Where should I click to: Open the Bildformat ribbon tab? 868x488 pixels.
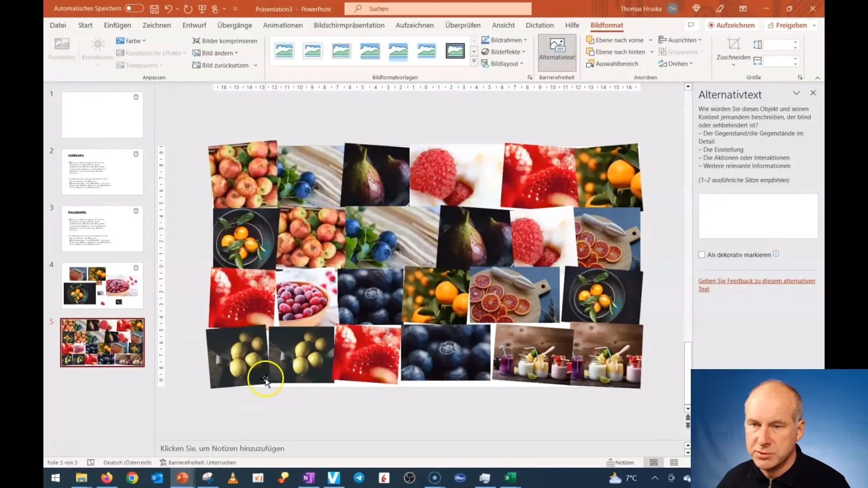coord(606,25)
